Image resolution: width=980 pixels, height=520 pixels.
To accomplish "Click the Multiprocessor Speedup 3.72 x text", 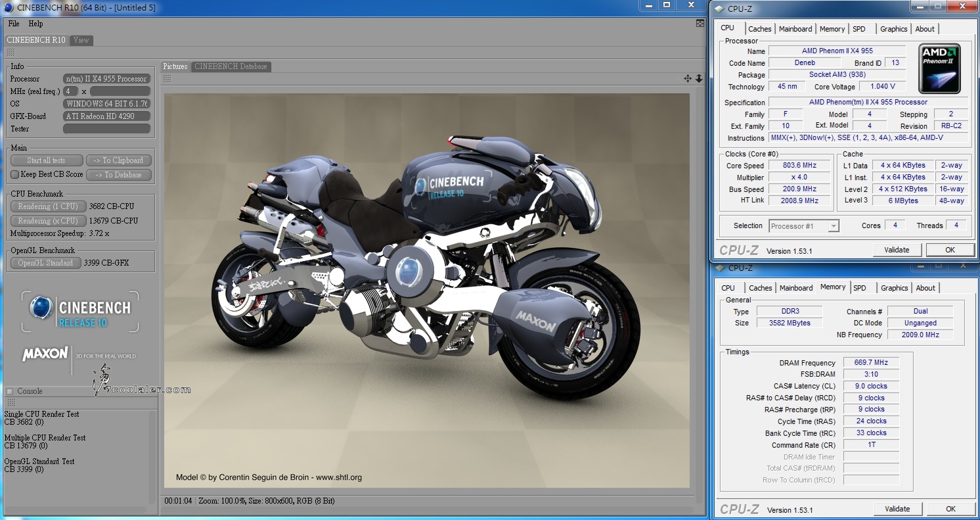I will pyautogui.click(x=60, y=233).
